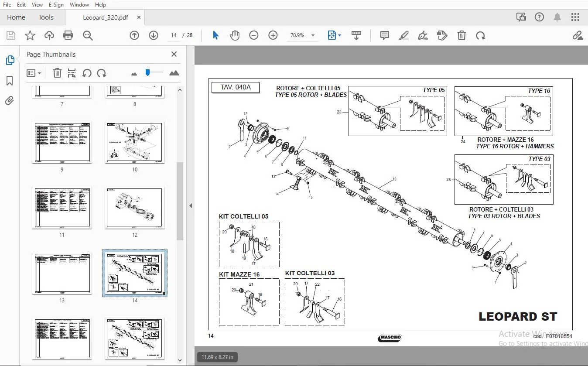Click the upload to cloud icon

click(49, 35)
